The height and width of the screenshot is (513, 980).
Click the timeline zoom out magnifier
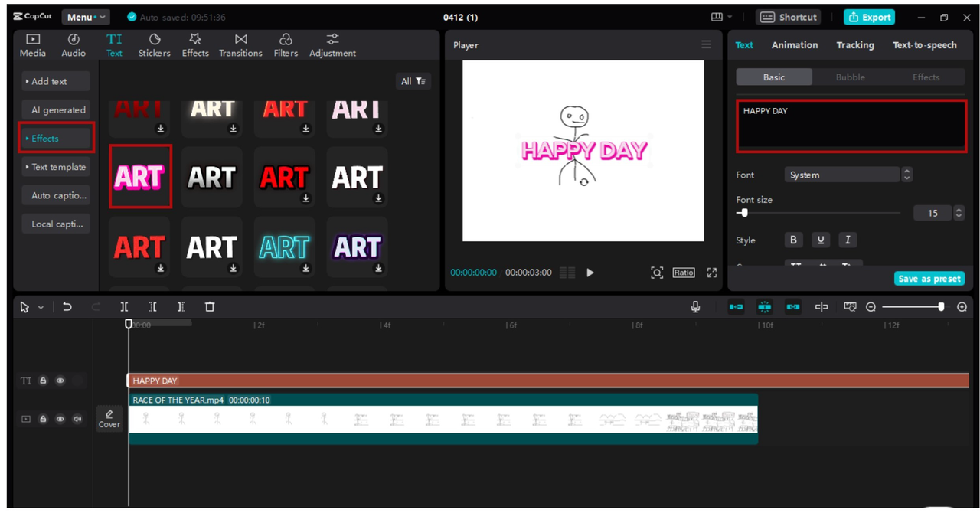pyautogui.click(x=871, y=306)
